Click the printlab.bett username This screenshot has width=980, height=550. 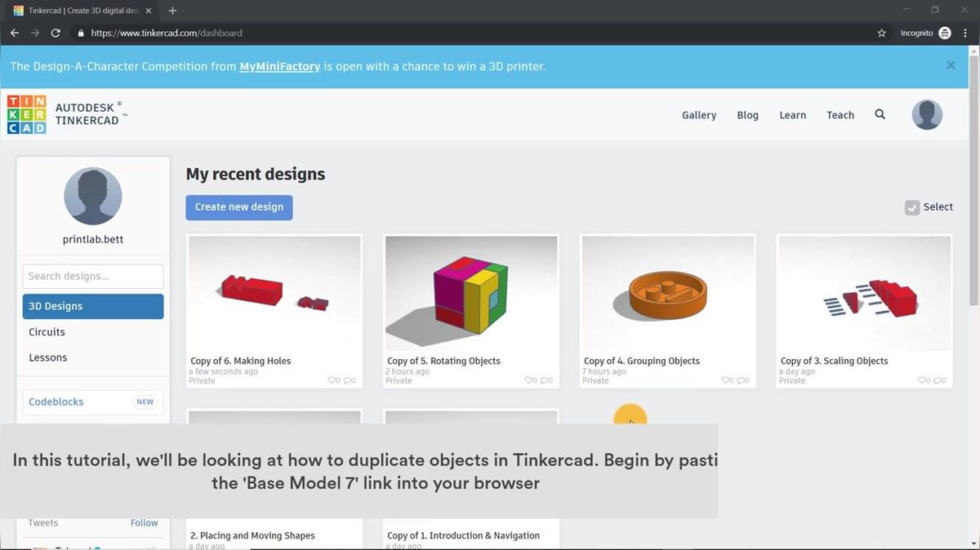93,240
